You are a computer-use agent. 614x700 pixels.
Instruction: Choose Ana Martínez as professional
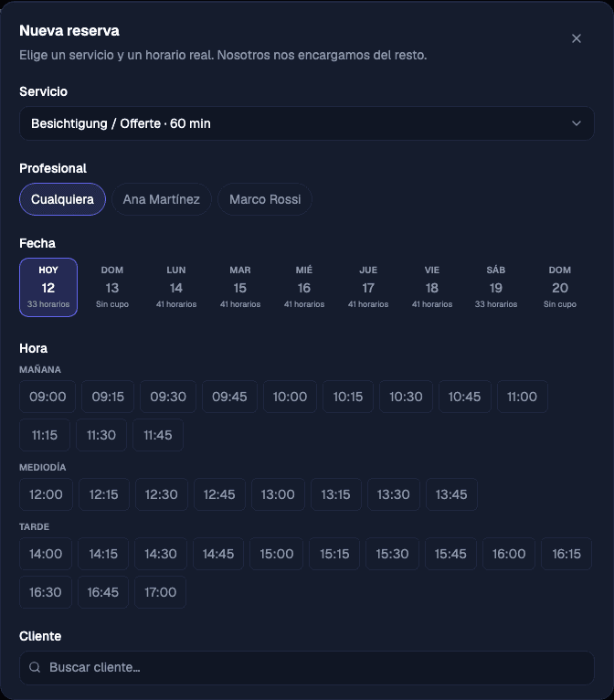click(162, 199)
